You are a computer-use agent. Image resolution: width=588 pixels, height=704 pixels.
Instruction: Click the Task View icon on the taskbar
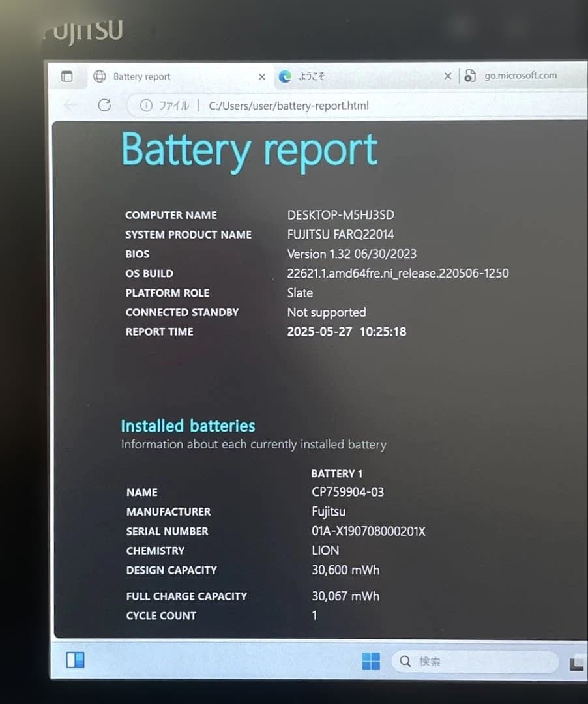[577, 664]
